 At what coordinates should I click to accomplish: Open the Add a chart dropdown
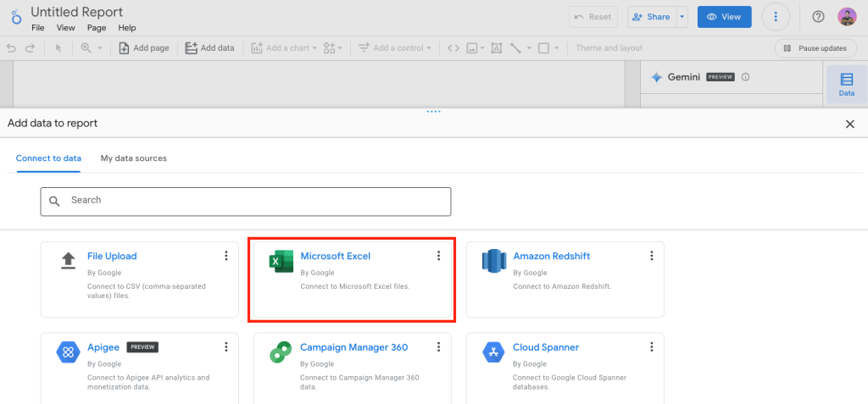[x=285, y=48]
